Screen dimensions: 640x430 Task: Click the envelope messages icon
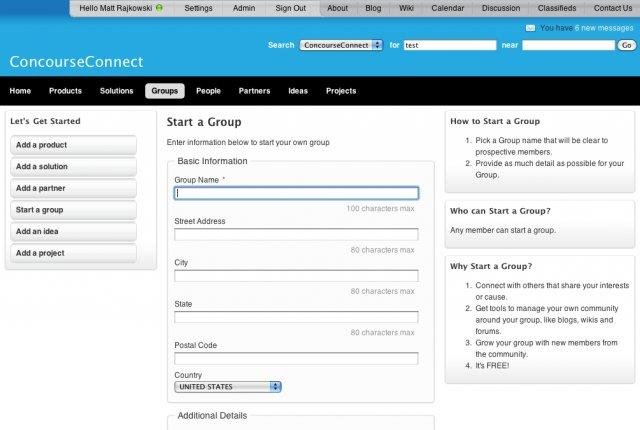530,28
